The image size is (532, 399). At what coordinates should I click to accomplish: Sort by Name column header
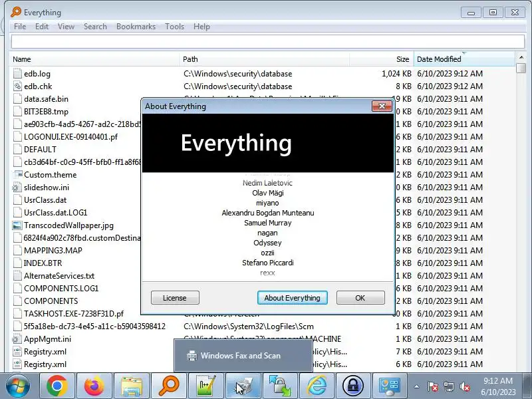(94, 59)
